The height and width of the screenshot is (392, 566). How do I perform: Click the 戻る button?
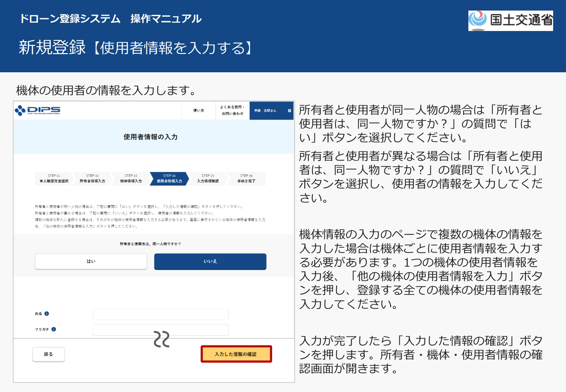[48, 354]
